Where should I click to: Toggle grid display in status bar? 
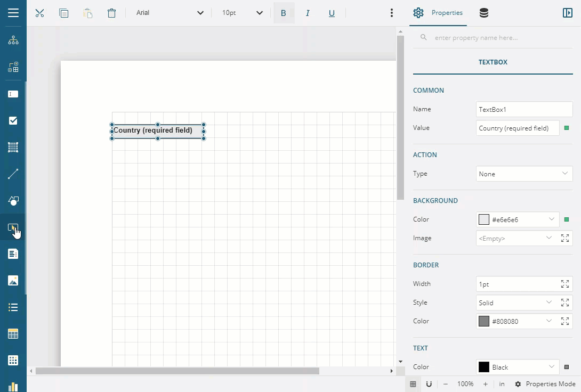413,384
